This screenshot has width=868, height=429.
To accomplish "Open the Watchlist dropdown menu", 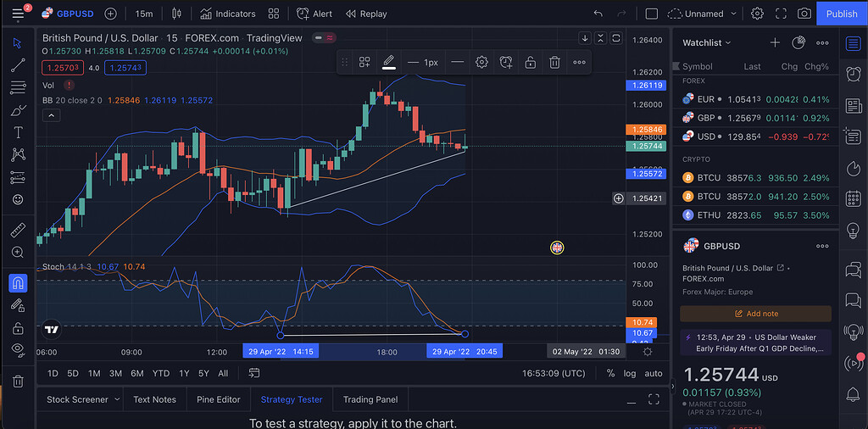I will pos(706,42).
